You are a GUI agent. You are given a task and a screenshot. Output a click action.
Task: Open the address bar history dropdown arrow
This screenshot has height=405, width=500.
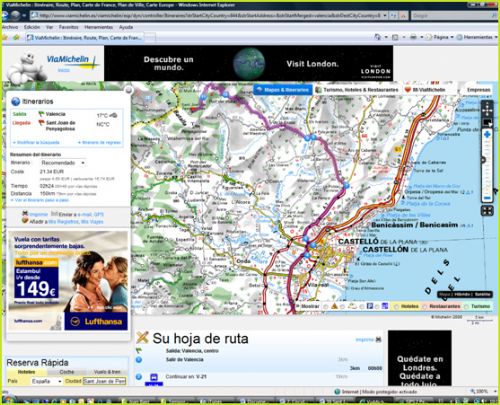[385, 15]
